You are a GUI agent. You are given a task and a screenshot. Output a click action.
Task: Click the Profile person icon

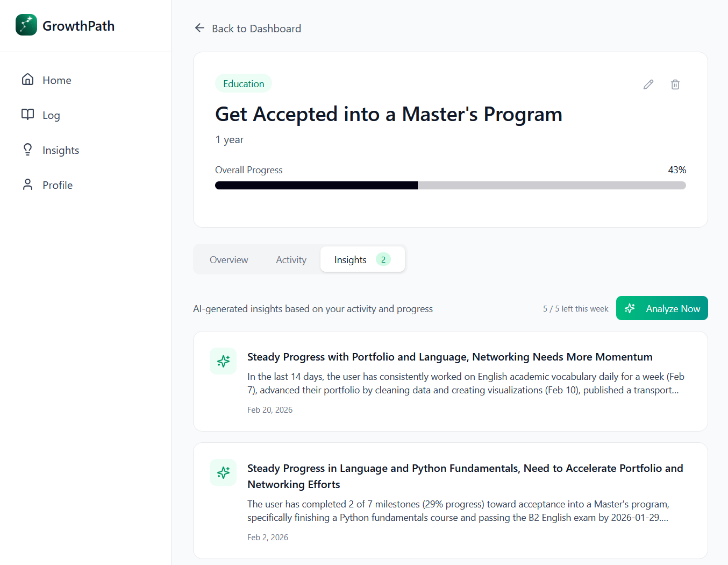(x=27, y=185)
